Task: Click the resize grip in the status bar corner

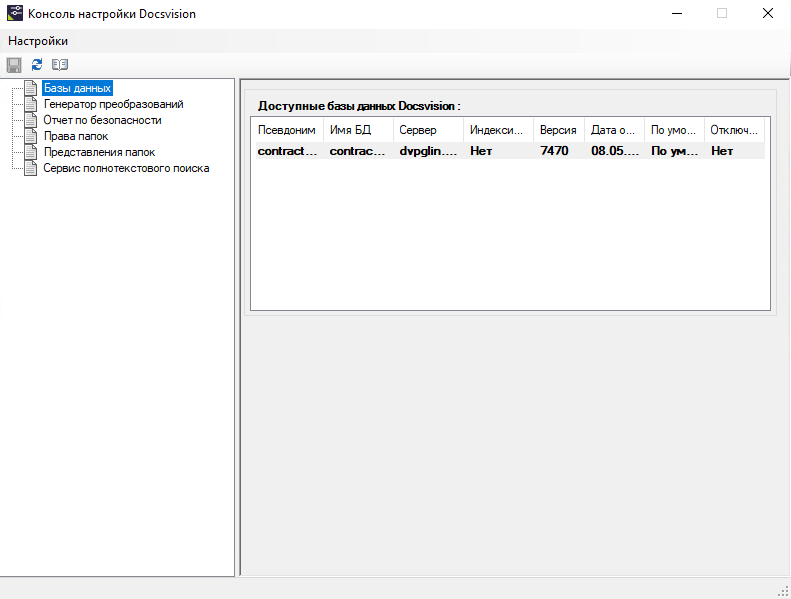Action: point(783,591)
